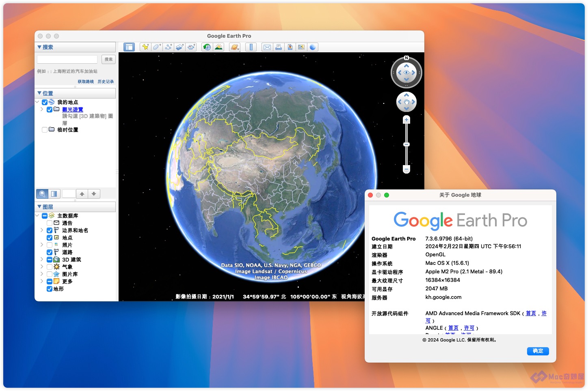Image resolution: width=588 pixels, height=391 pixels.
Task: Move item down with the down arrow
Action: coord(94,194)
